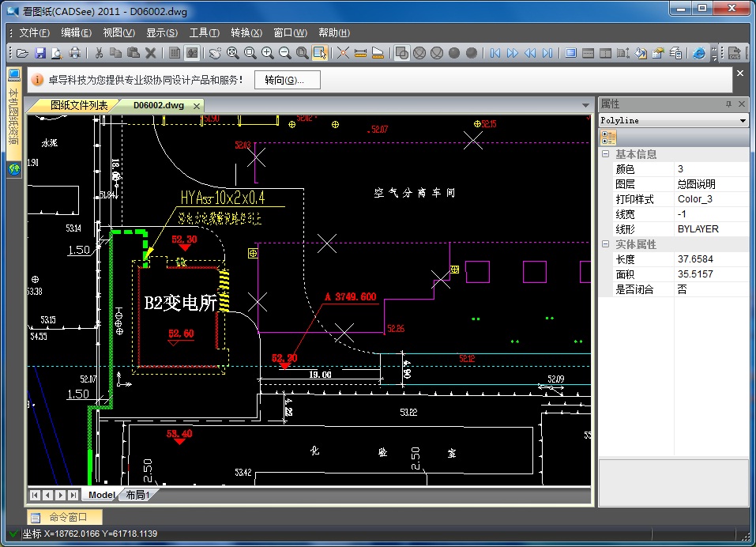Select the Model layout tab
This screenshot has height=547, width=756.
pos(101,495)
